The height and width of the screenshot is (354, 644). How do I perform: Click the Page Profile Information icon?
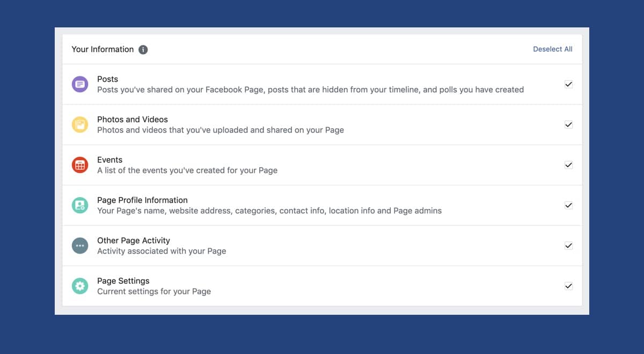click(x=80, y=205)
